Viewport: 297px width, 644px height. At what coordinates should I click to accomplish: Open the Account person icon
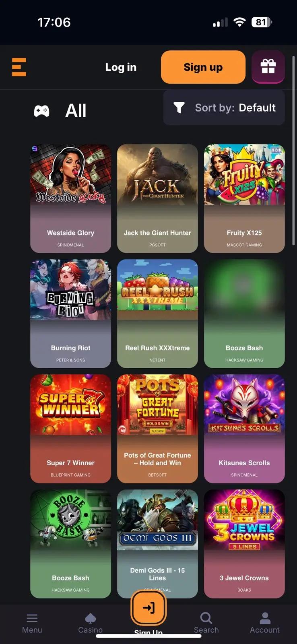pyautogui.click(x=265, y=618)
